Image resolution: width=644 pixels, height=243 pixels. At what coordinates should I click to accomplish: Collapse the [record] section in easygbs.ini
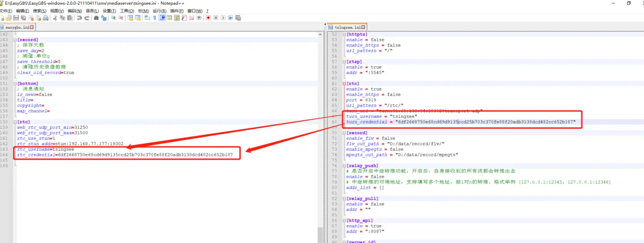(15, 40)
